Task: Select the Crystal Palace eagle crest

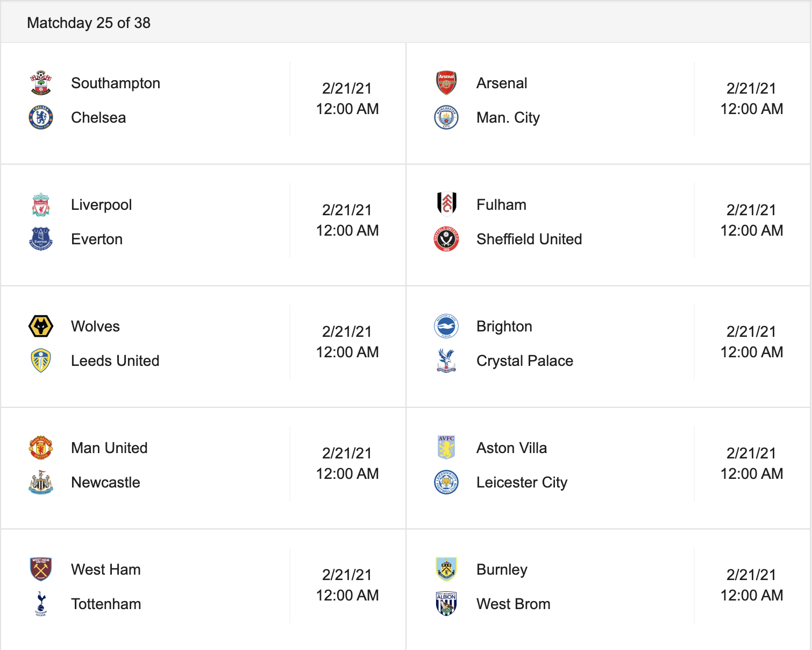Action: click(446, 361)
